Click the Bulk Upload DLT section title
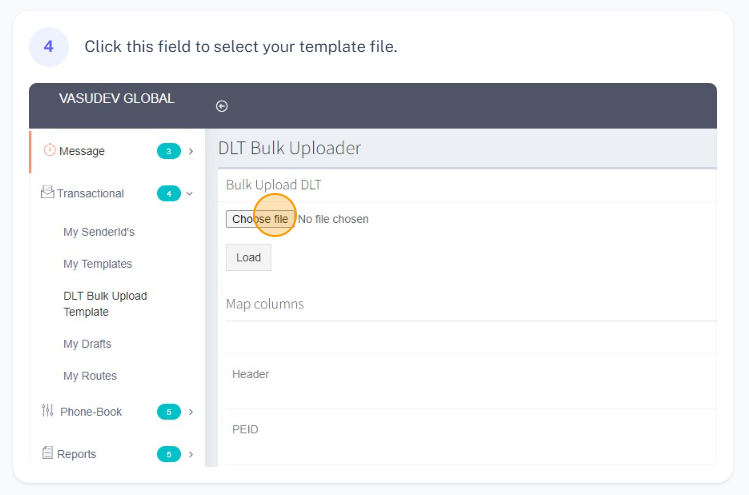The width and height of the screenshot is (749, 495). point(274,185)
